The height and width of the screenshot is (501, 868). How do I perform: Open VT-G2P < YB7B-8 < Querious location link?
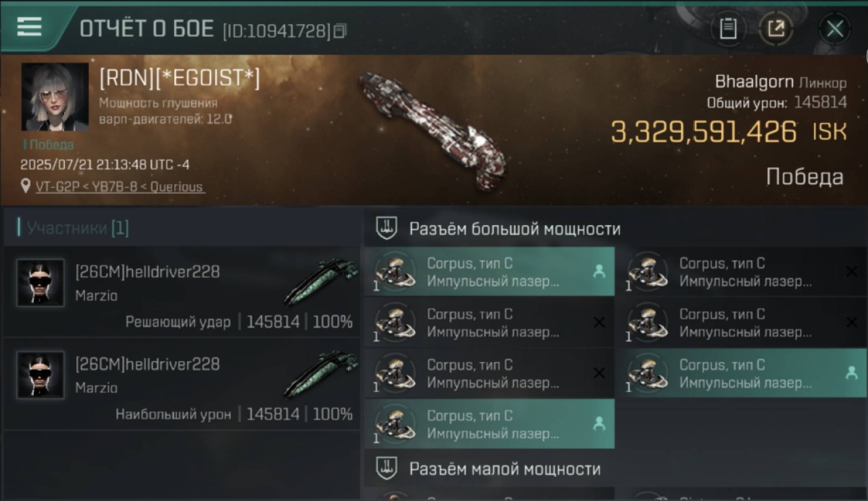click(x=120, y=187)
